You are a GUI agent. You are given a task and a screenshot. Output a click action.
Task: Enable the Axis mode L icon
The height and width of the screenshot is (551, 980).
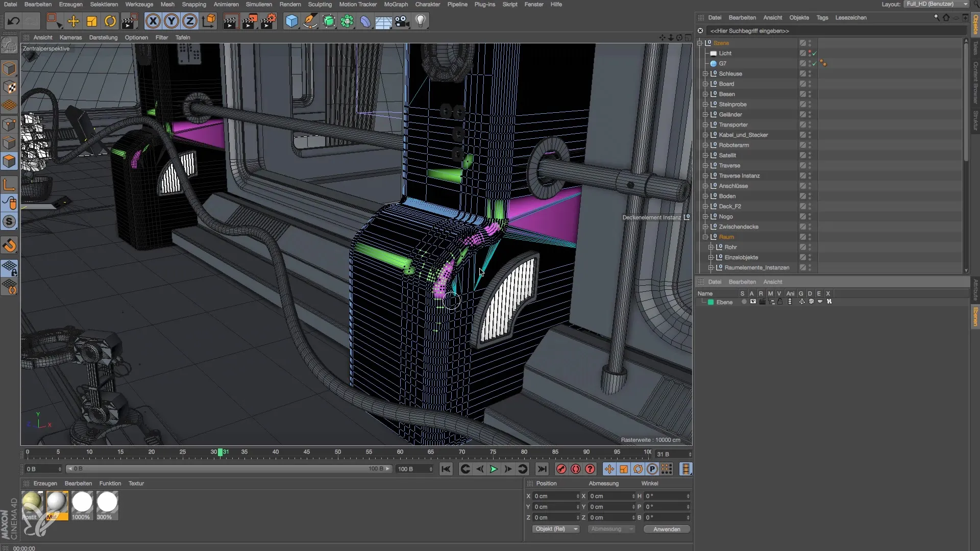pyautogui.click(x=9, y=184)
